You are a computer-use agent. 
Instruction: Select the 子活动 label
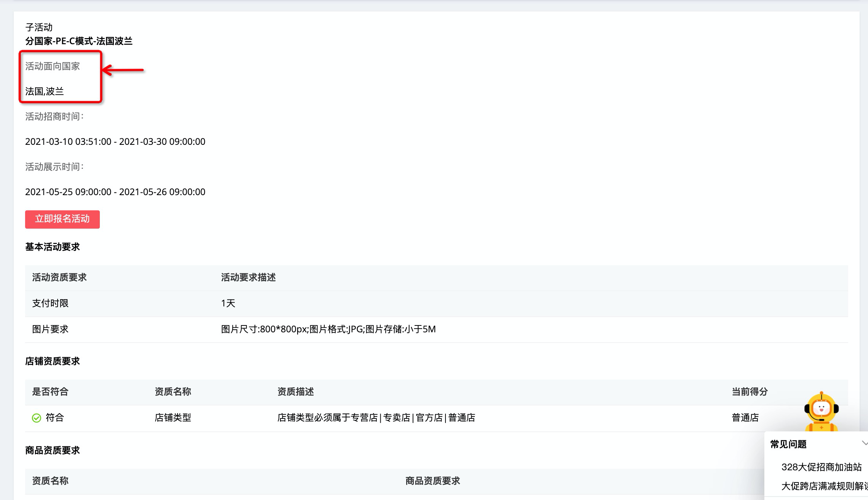[39, 27]
